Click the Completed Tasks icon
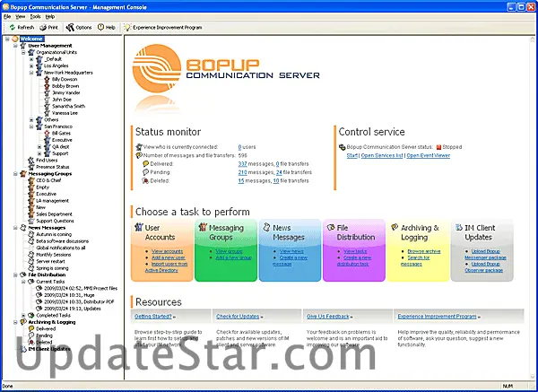 pos(31,315)
